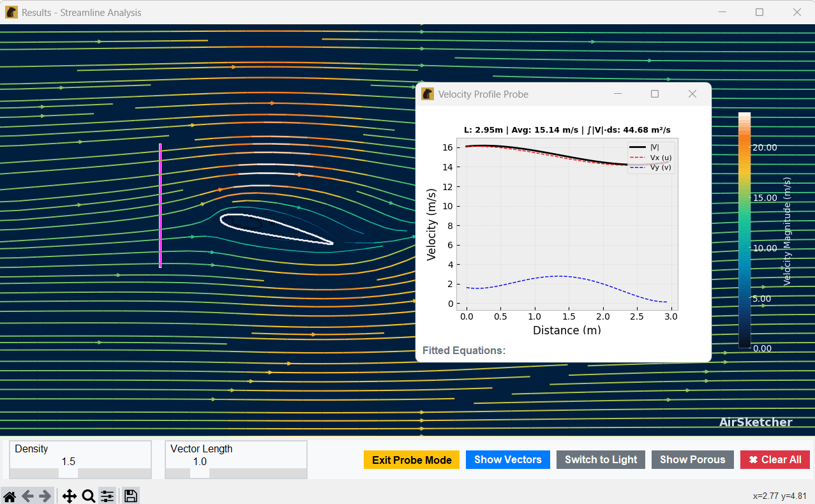Reset view with the Home icon

click(9, 495)
